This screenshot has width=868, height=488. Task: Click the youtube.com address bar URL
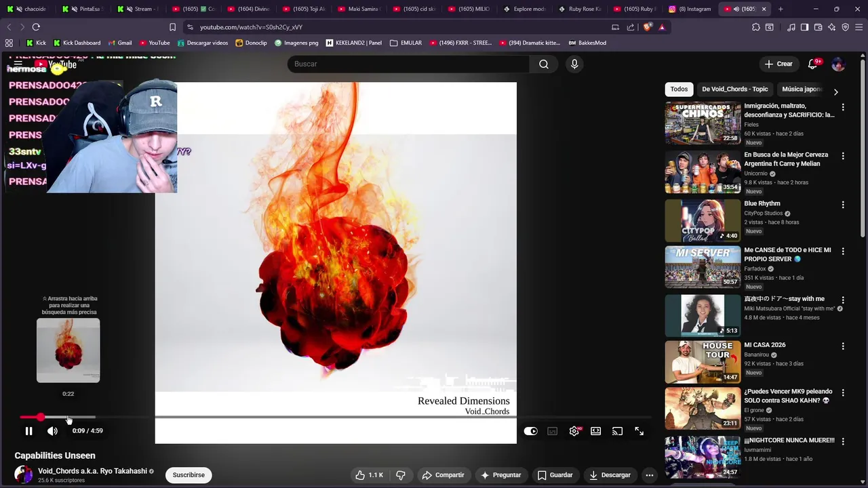coord(251,27)
